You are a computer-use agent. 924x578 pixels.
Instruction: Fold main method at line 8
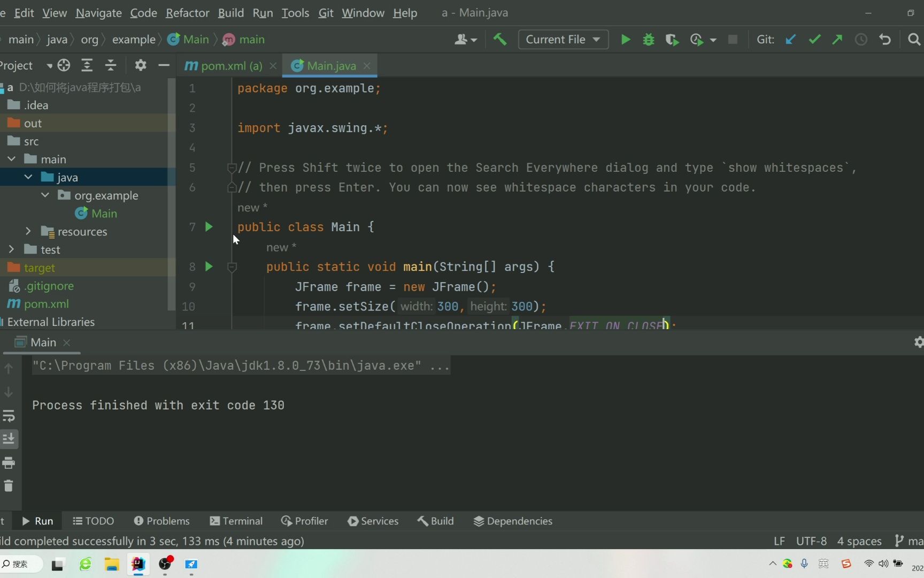click(x=232, y=267)
